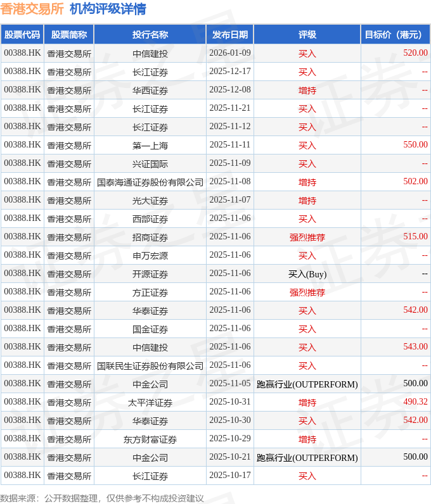Click the 发布日期 column header
This screenshot has width=431, height=504.
(230, 34)
